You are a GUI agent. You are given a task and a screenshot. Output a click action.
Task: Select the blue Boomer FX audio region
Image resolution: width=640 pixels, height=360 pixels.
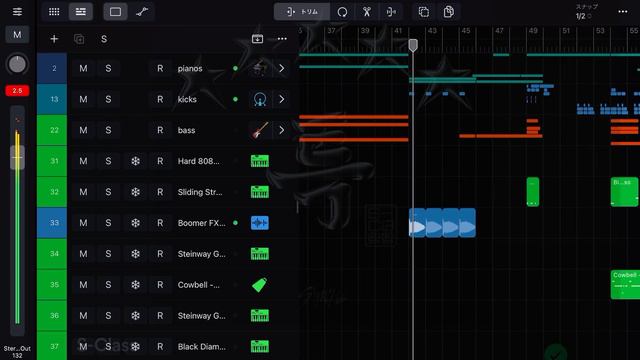pyautogui.click(x=442, y=223)
